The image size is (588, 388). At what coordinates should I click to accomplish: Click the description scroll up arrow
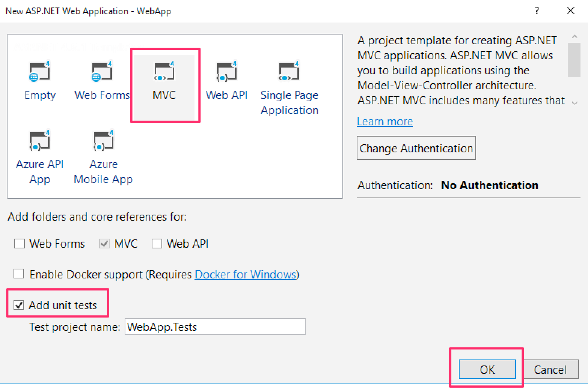tap(574, 37)
